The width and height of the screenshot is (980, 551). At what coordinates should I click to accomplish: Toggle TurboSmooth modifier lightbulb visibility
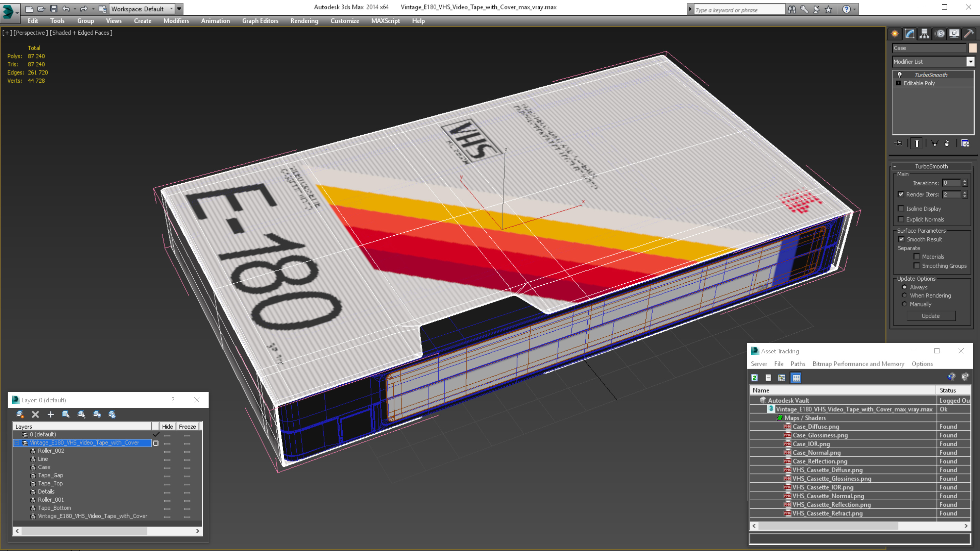[x=900, y=75]
